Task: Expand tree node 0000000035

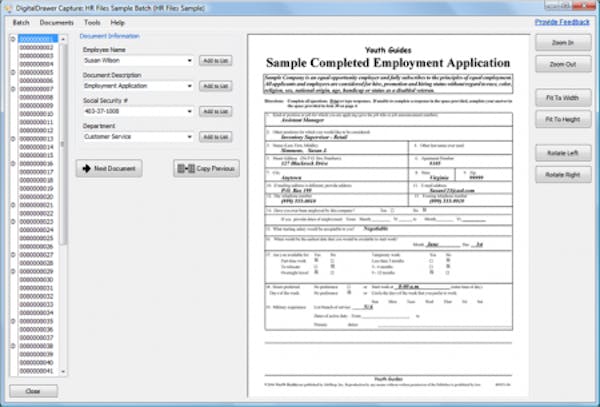Action: pyautogui.click(x=13, y=321)
